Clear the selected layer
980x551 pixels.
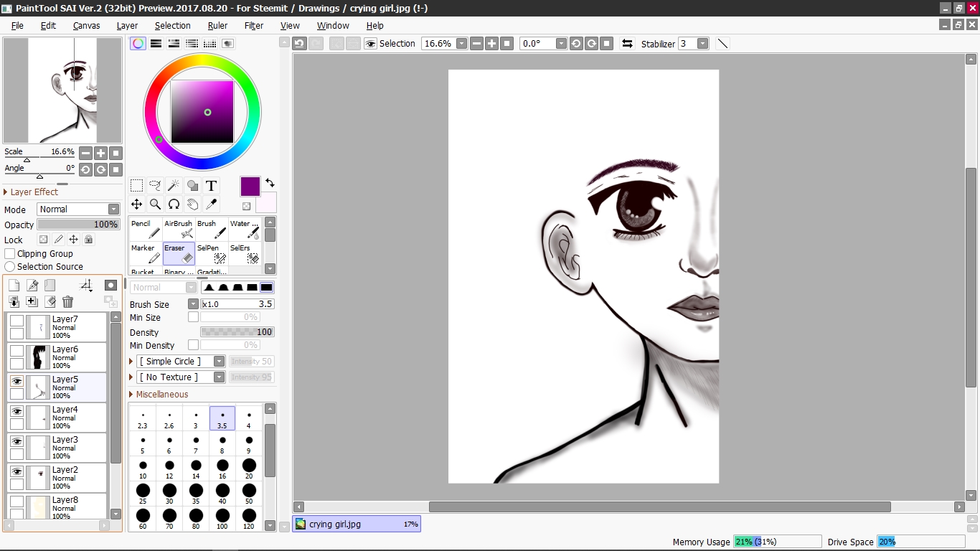pyautogui.click(x=50, y=302)
